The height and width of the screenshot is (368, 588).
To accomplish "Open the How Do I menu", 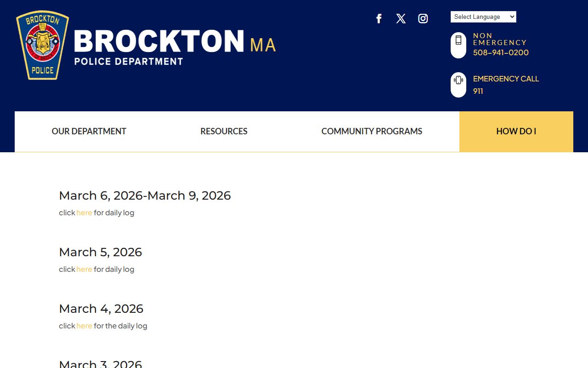I will pos(516,132).
